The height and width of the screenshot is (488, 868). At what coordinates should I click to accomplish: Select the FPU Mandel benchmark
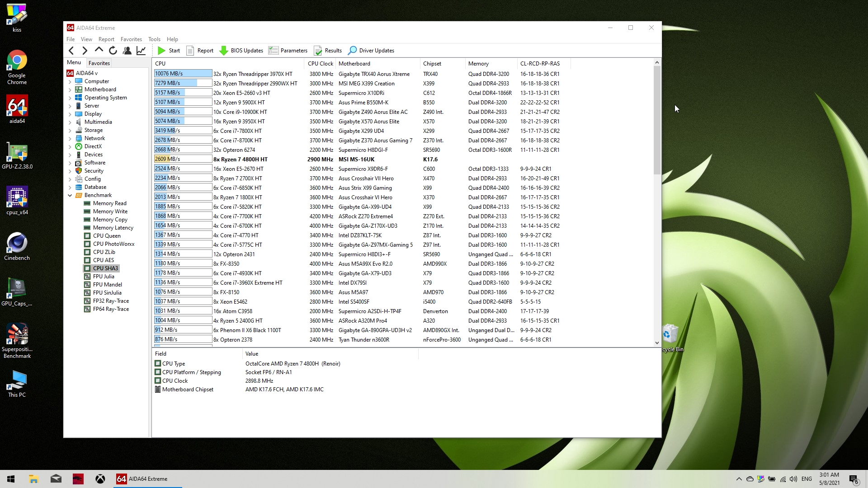(107, 285)
